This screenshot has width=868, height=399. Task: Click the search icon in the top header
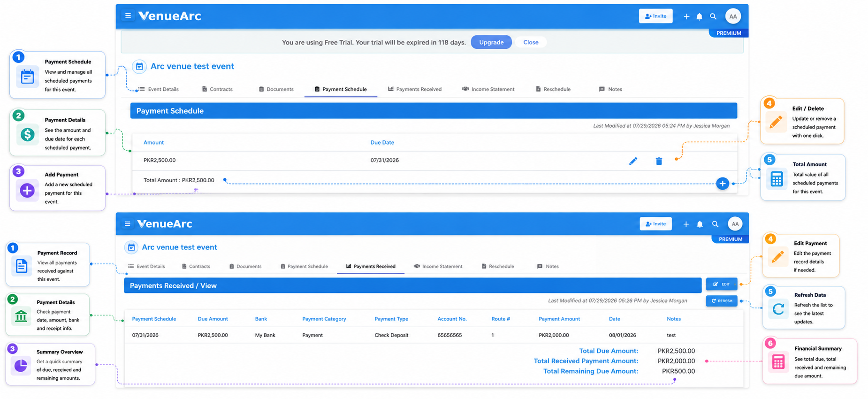click(x=713, y=16)
